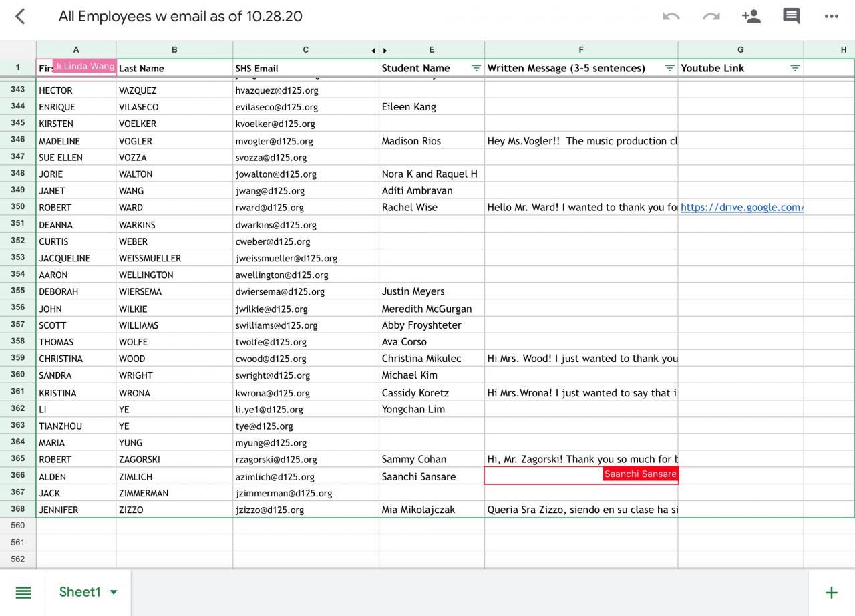Click the document title All Employees w email
This screenshot has width=855, height=616.
click(x=180, y=17)
